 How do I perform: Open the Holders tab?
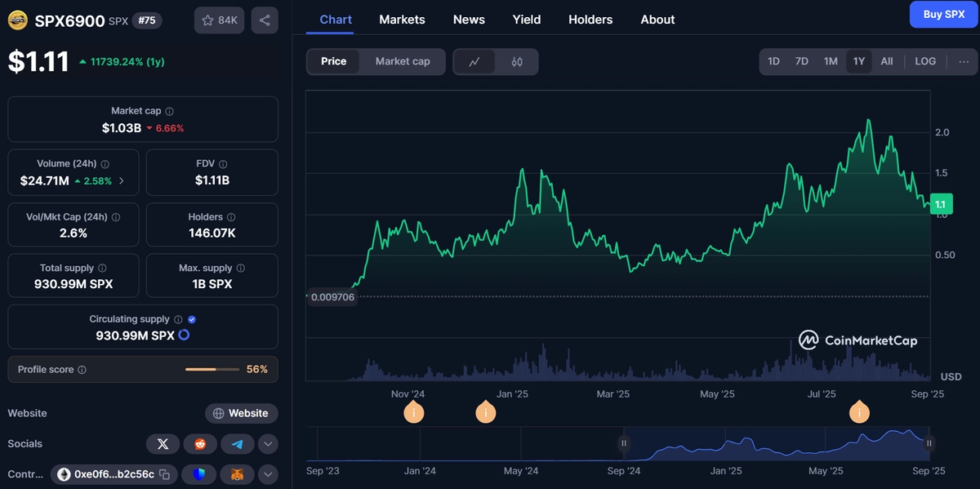coord(590,20)
